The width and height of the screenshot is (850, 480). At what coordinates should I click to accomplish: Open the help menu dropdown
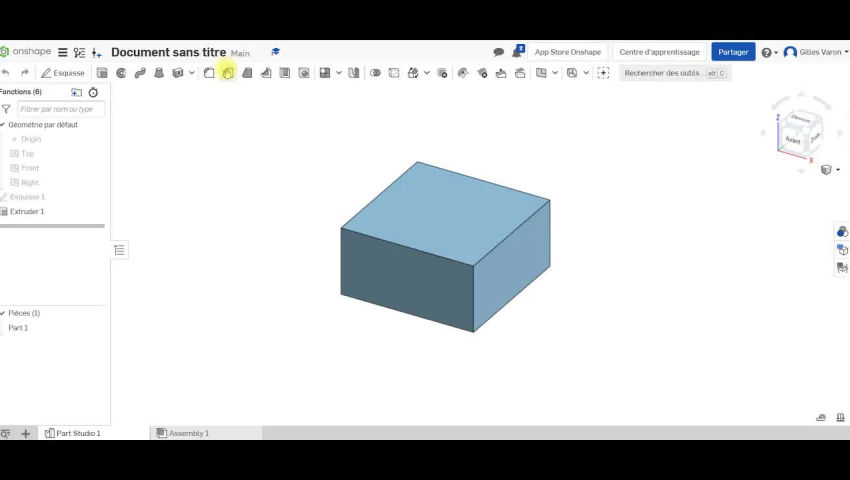click(769, 52)
